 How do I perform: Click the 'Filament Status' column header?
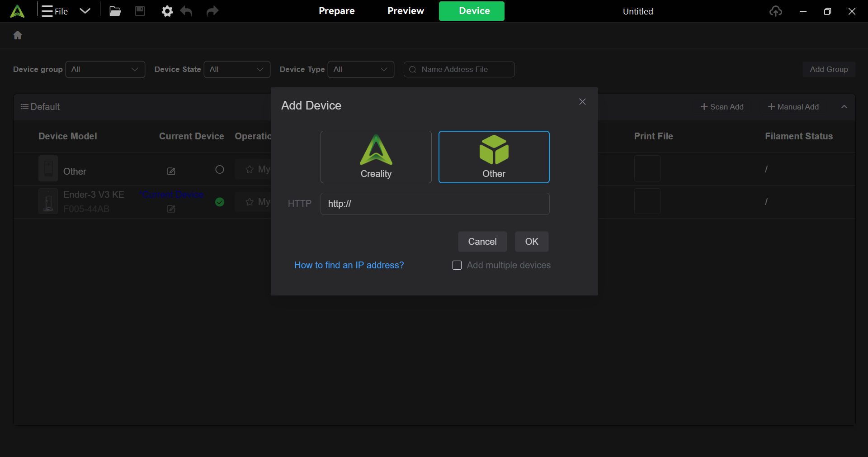pyautogui.click(x=799, y=136)
